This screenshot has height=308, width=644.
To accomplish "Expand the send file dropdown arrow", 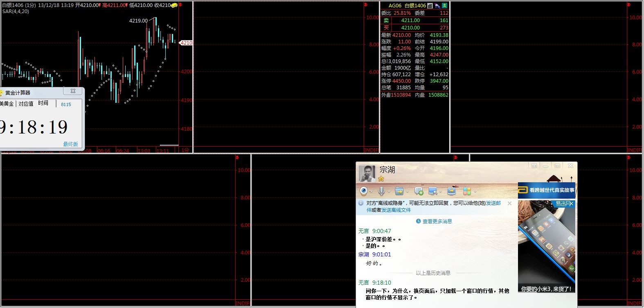I will [x=407, y=191].
